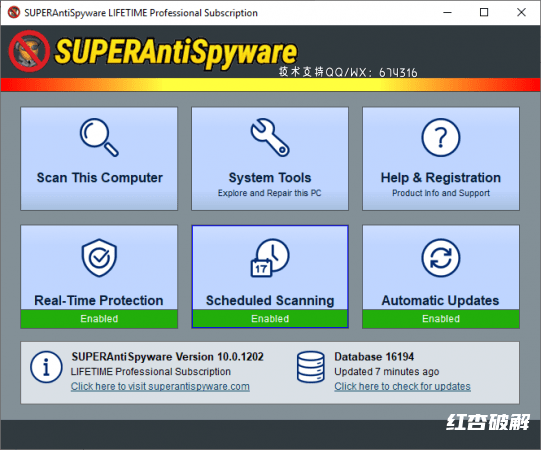This screenshot has height=450, width=541.
Task: Open Real-Time Protection settings label
Action: (x=99, y=300)
